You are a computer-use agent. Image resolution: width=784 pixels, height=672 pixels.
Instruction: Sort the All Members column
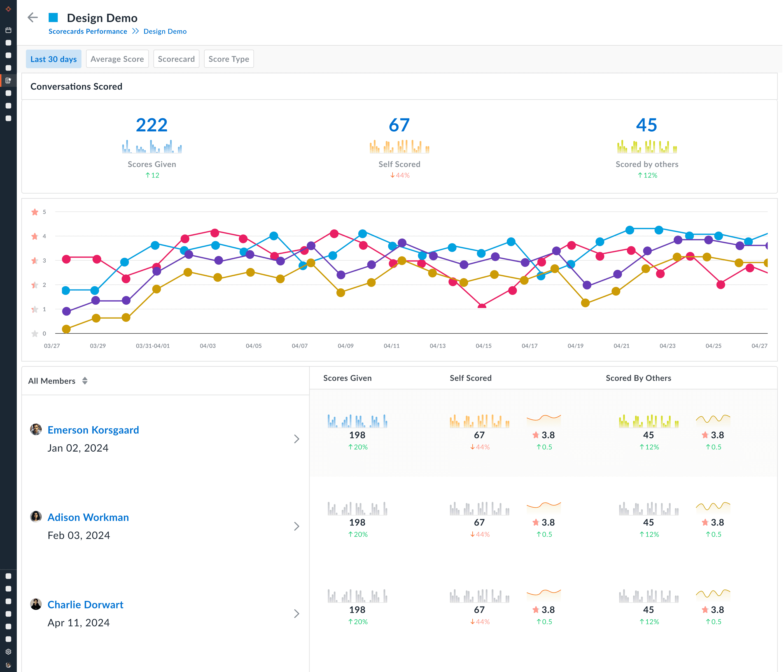[x=85, y=381]
